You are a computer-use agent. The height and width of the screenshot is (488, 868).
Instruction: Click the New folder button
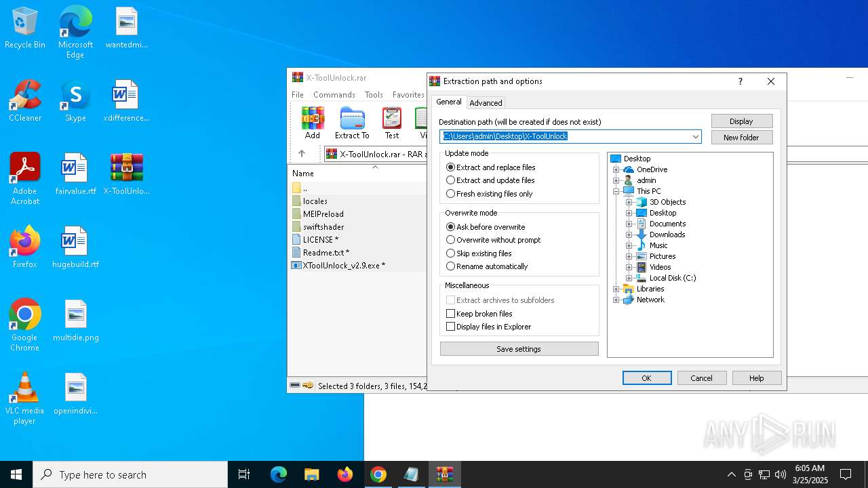coord(741,138)
